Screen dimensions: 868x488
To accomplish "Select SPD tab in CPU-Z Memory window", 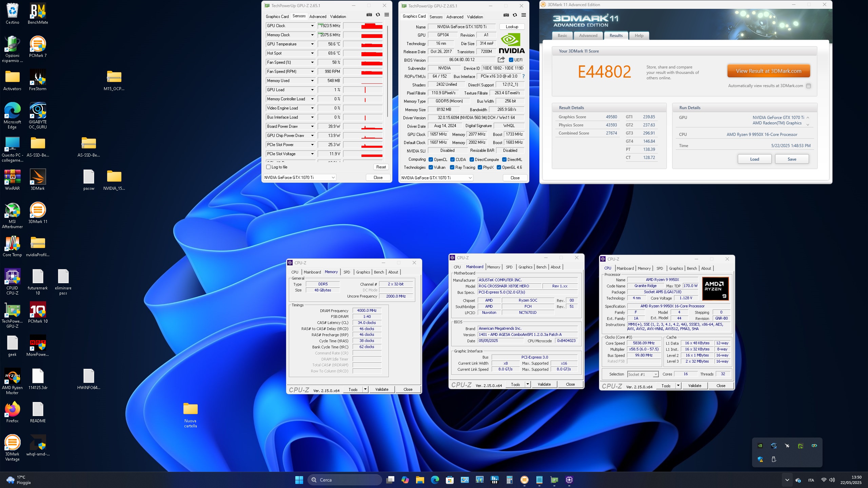I will pos(347,272).
